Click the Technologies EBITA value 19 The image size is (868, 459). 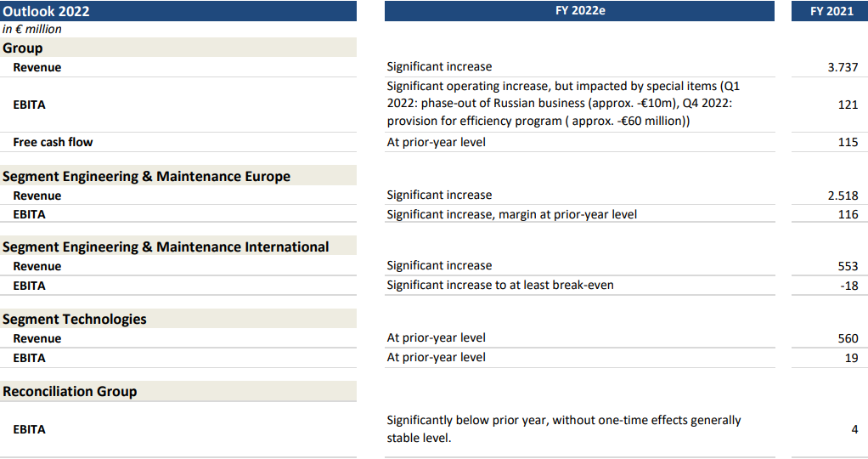point(851,358)
